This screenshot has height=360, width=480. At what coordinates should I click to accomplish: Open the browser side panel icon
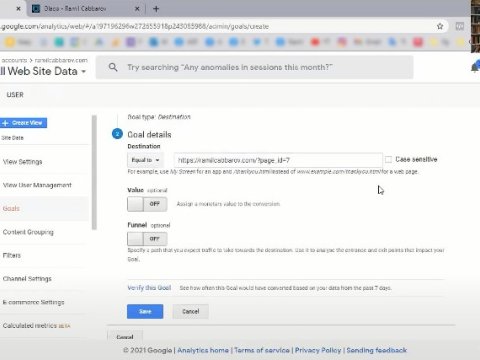tap(460, 26)
